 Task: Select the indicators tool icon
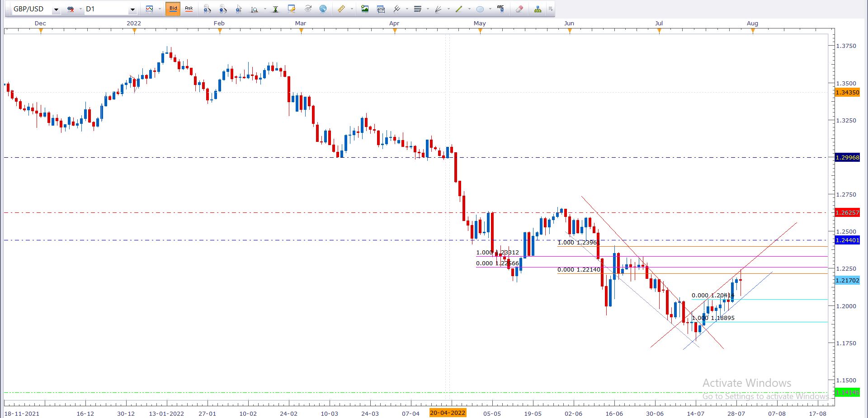click(396, 9)
